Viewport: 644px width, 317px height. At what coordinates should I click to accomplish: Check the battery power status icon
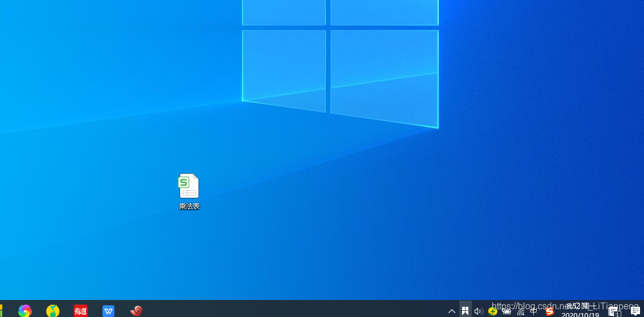[x=506, y=311]
